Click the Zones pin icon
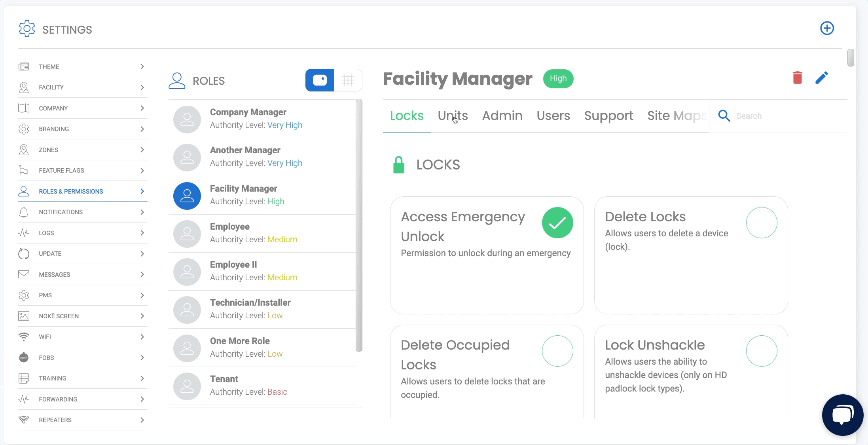The image size is (868, 445). (24, 150)
